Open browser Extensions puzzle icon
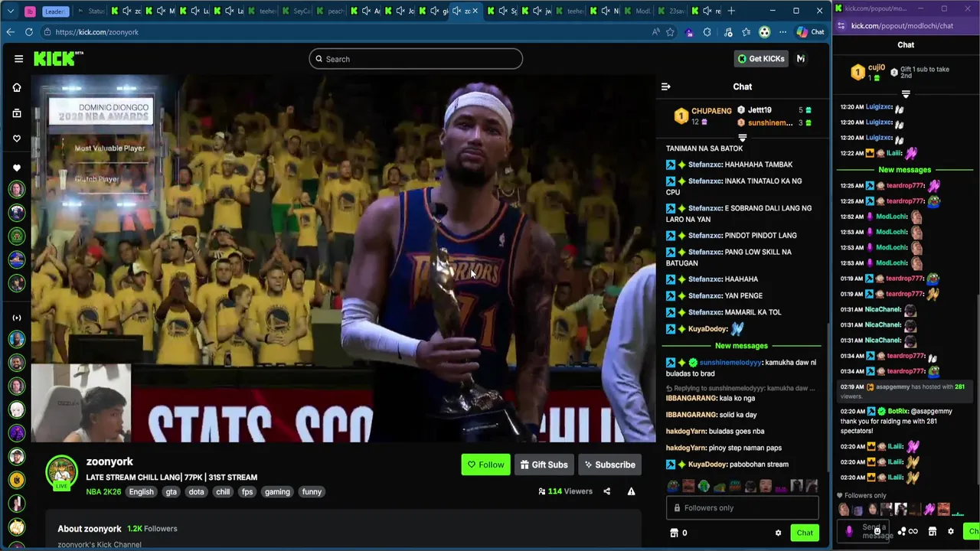Viewport: 980px width, 551px height. click(707, 32)
